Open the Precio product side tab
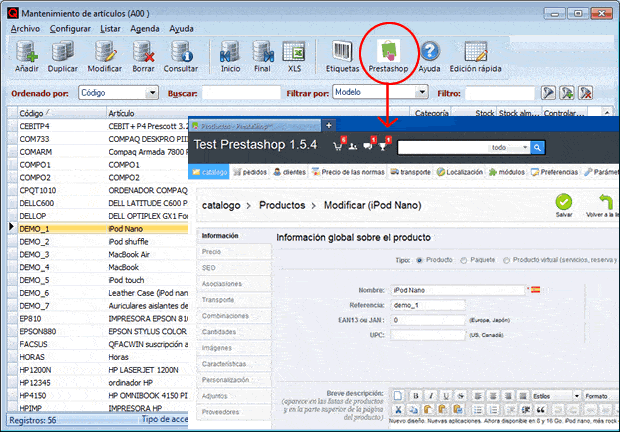The image size is (620, 432). [x=234, y=252]
